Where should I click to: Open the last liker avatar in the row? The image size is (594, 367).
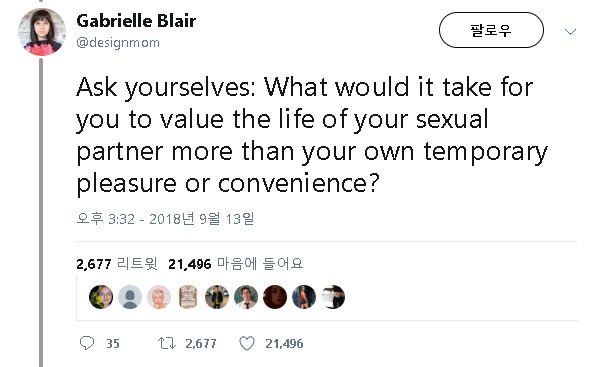pyautogui.click(x=333, y=297)
